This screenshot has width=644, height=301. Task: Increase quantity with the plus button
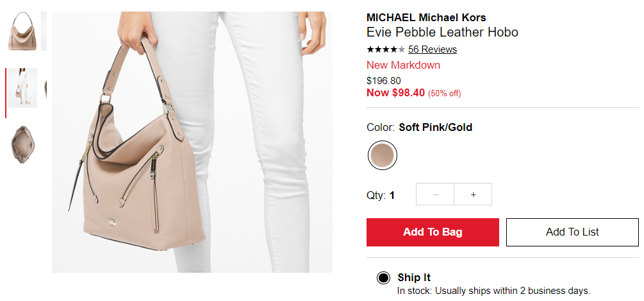click(473, 194)
